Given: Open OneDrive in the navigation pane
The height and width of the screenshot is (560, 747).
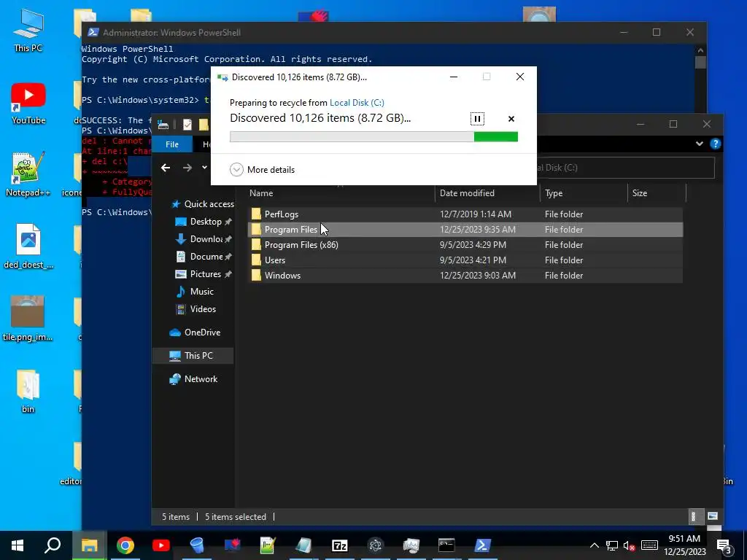Looking at the screenshot, I should (x=195, y=332).
